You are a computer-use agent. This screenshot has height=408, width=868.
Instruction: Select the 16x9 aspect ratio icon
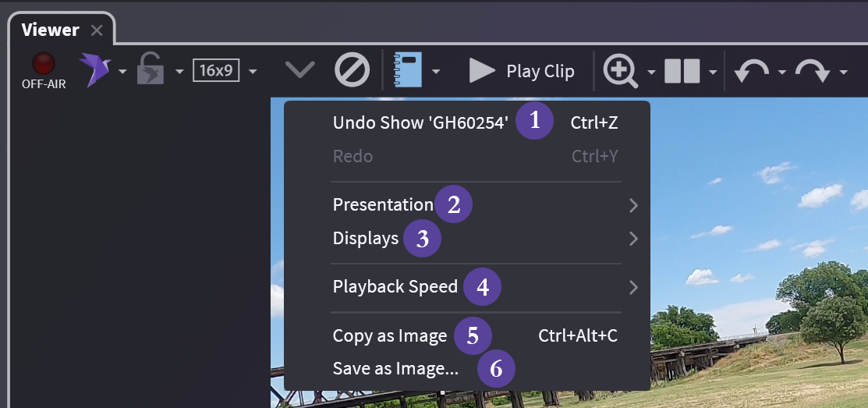[x=216, y=70]
